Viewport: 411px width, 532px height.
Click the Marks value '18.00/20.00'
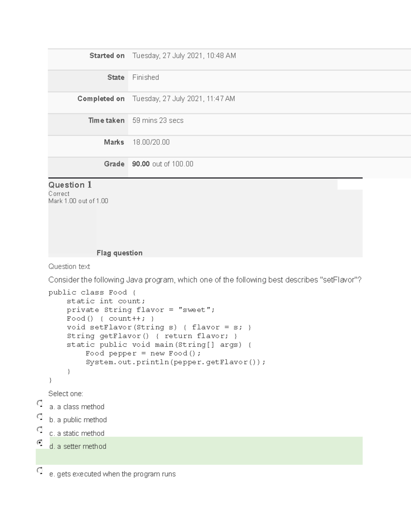tap(151, 142)
